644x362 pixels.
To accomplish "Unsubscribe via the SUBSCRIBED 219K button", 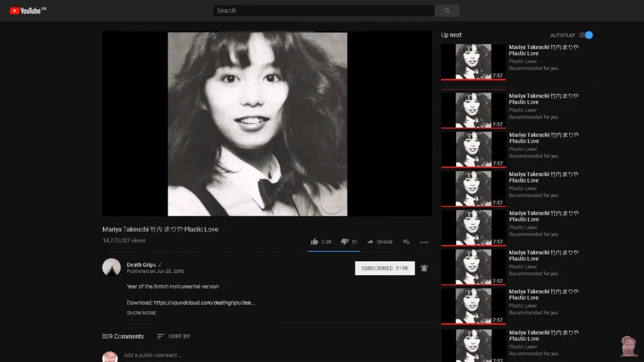I will (x=384, y=268).
